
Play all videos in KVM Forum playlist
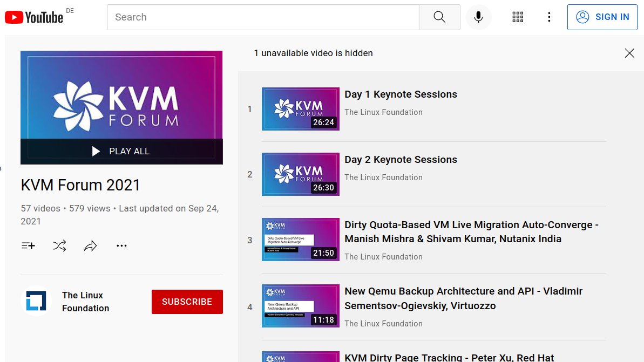coord(121,152)
